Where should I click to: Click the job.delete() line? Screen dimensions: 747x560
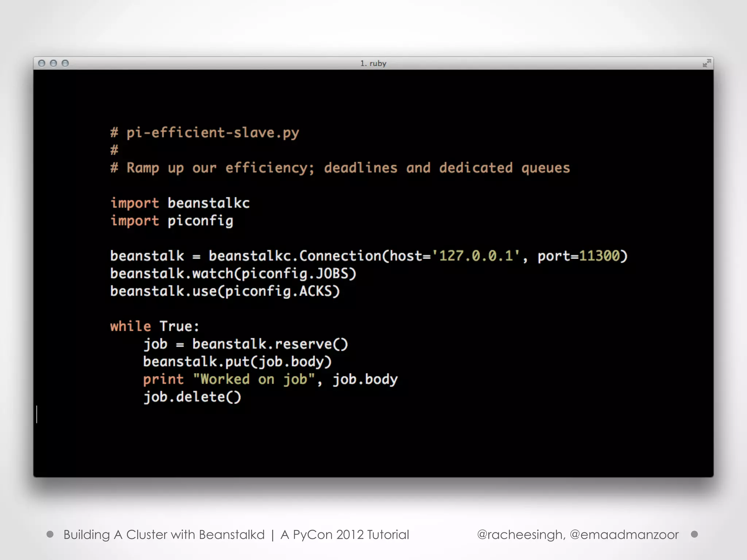click(x=192, y=397)
